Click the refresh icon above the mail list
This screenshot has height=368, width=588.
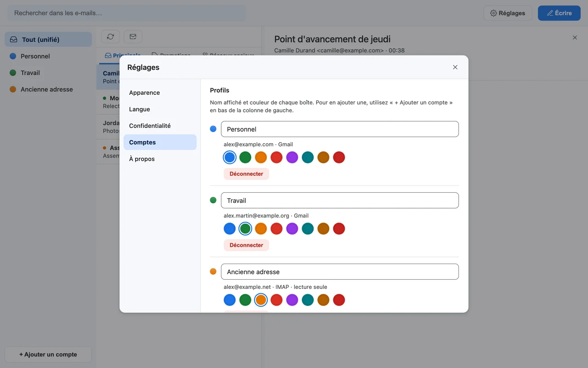(x=110, y=36)
